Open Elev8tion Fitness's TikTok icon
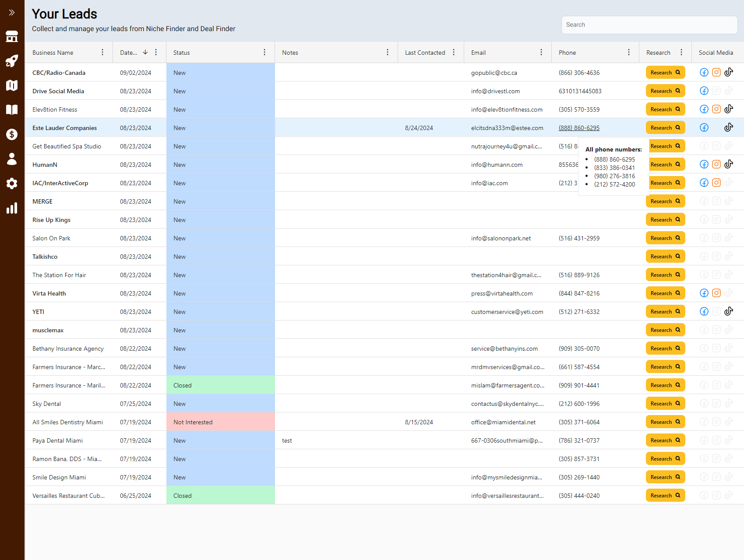The height and width of the screenshot is (560, 744). coord(729,109)
